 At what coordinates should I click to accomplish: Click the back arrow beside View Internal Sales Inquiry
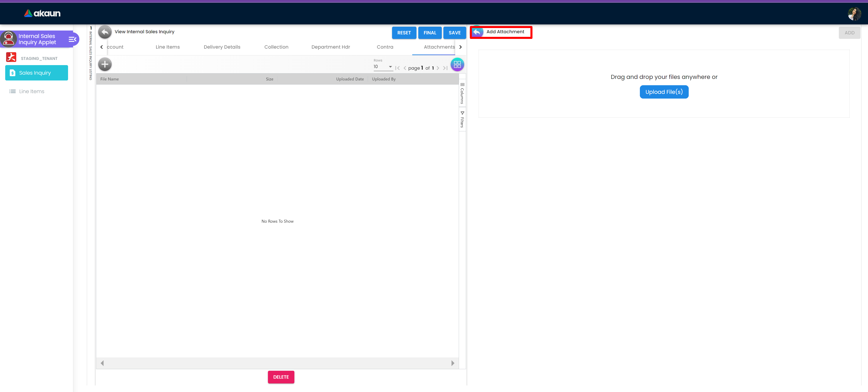tap(105, 32)
